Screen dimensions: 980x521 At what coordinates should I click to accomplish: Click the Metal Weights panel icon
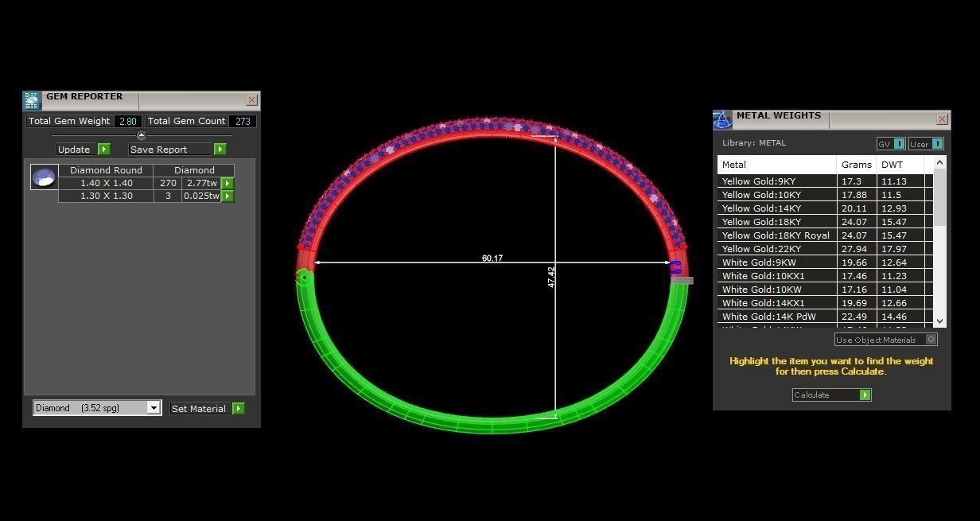(x=722, y=119)
